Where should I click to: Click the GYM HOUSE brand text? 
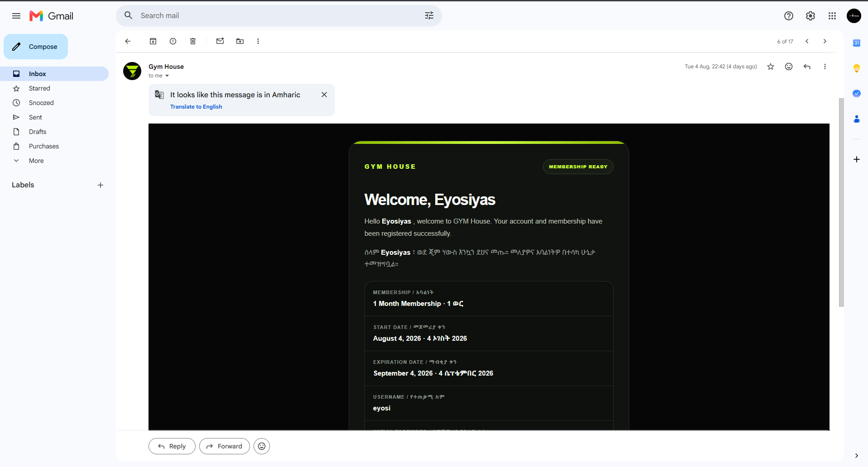(x=390, y=167)
